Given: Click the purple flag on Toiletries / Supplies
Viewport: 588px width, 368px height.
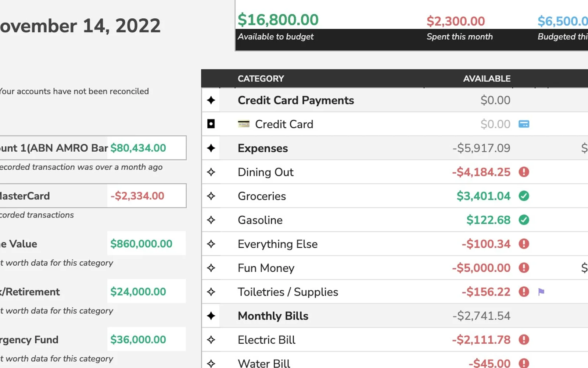Looking at the screenshot, I should click(541, 292).
